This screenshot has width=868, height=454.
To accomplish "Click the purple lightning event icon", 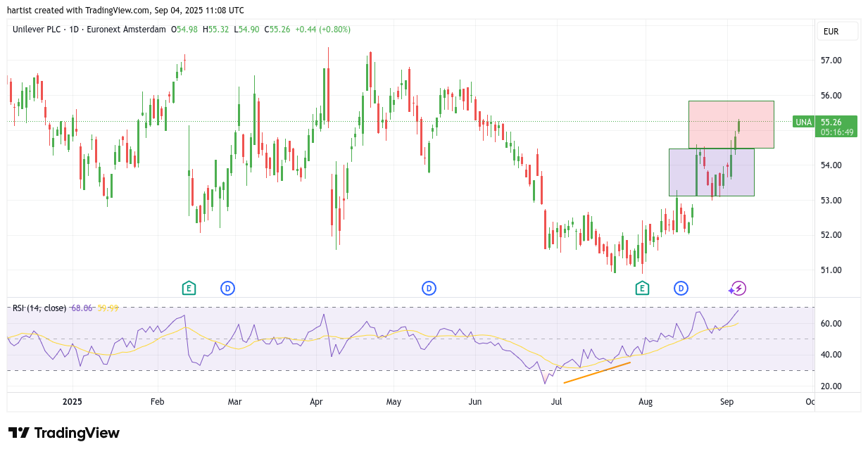I will coord(738,288).
